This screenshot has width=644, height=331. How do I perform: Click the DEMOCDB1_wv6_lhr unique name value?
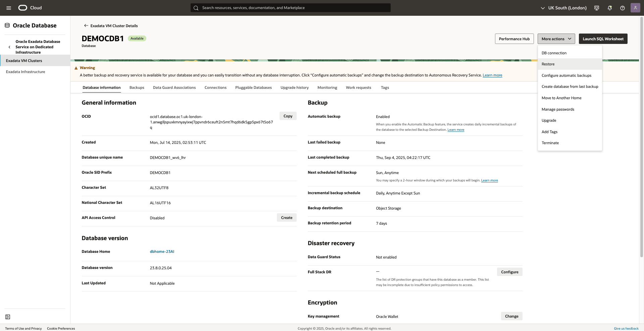click(x=168, y=158)
